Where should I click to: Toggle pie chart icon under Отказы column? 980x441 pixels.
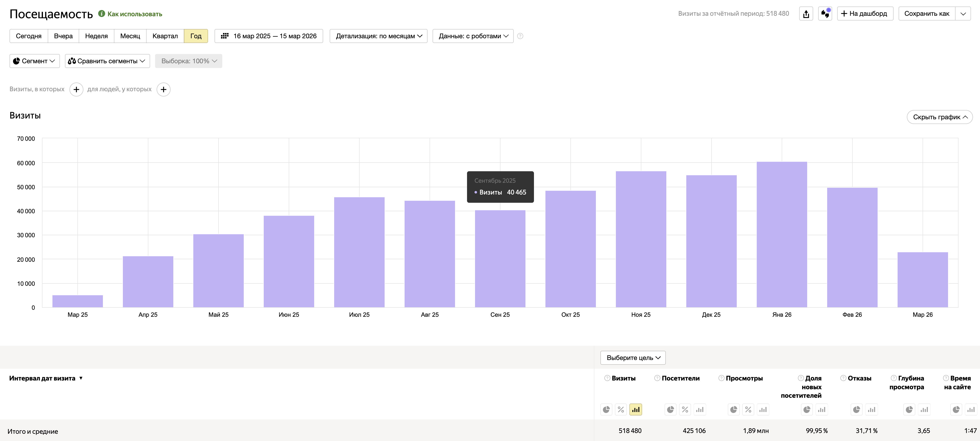(856, 409)
